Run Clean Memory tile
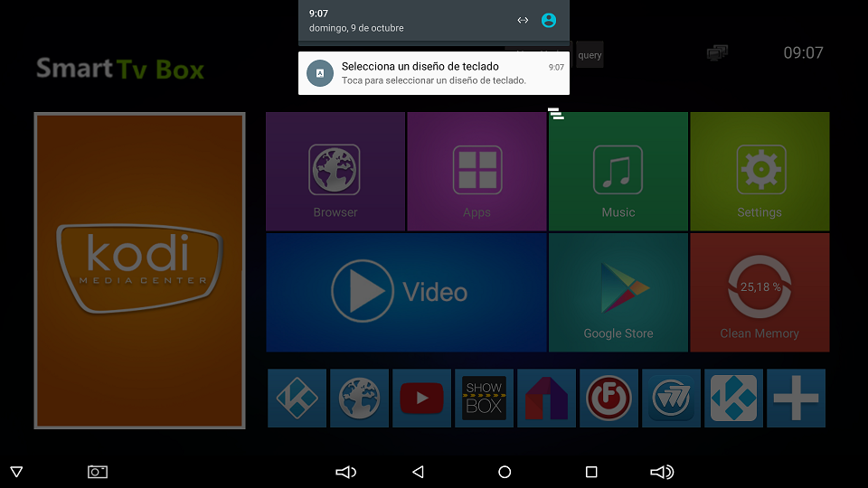868x488 pixels. 759,292
